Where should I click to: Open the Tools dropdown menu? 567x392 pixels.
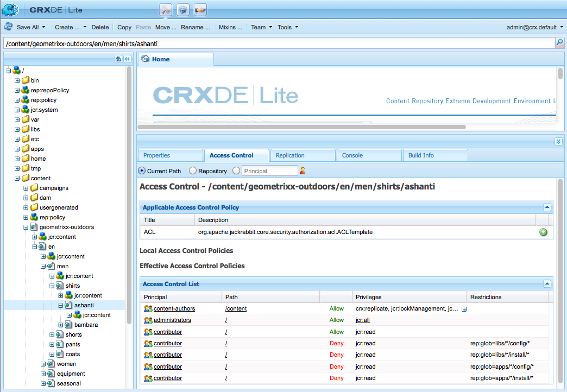pos(288,27)
